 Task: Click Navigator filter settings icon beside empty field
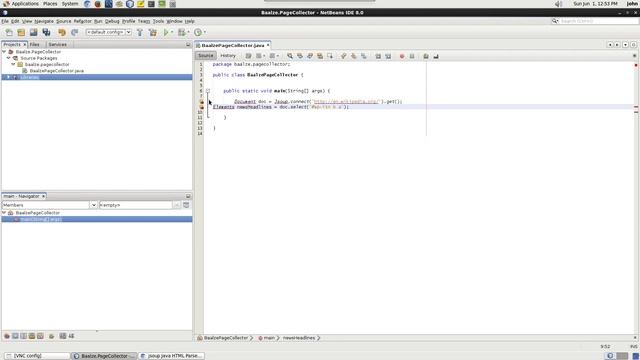tap(186, 205)
